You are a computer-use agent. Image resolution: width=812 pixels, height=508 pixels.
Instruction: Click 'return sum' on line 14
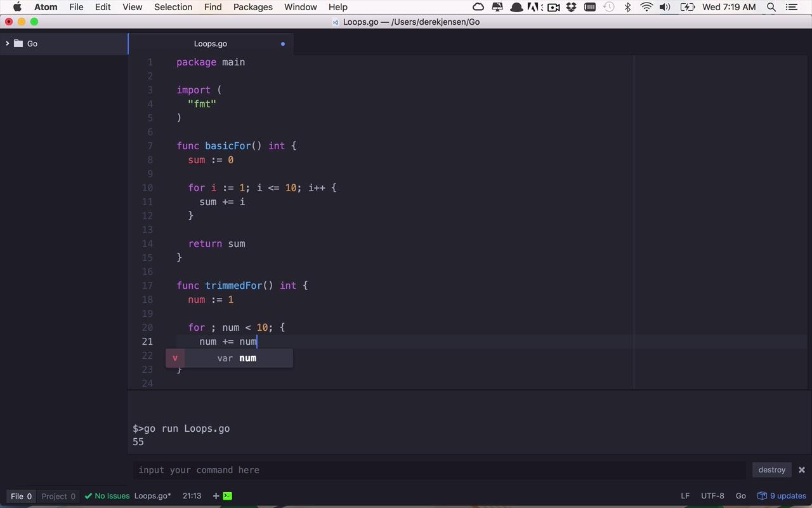pos(216,244)
